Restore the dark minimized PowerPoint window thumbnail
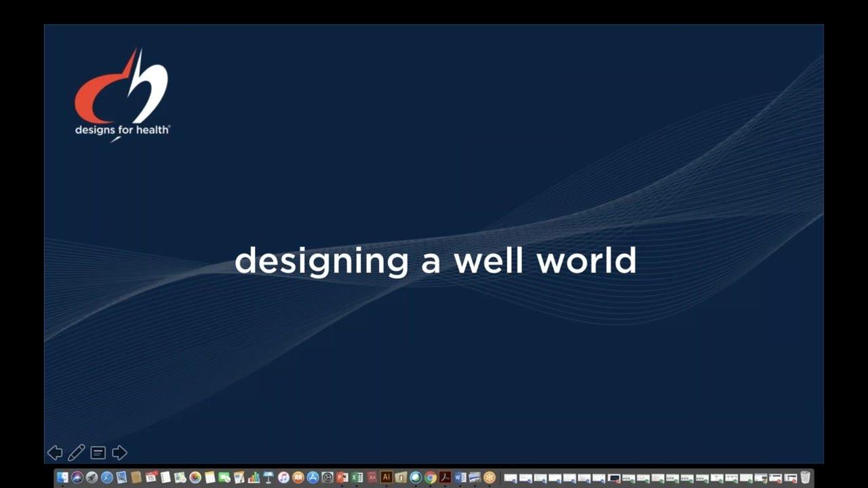 614,478
